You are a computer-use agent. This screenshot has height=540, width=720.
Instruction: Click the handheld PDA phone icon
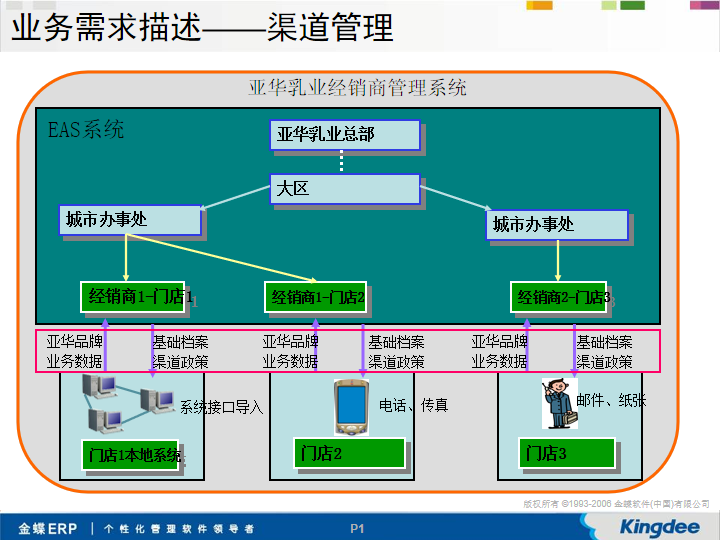click(x=351, y=407)
